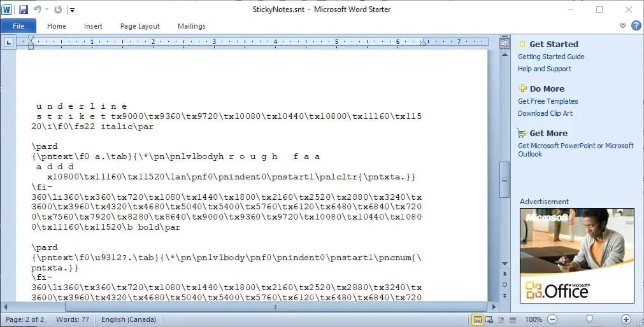Click the horizontal scrollbar left arrow
Screen dimensions: 644x327
pyautogui.click(x=6, y=307)
